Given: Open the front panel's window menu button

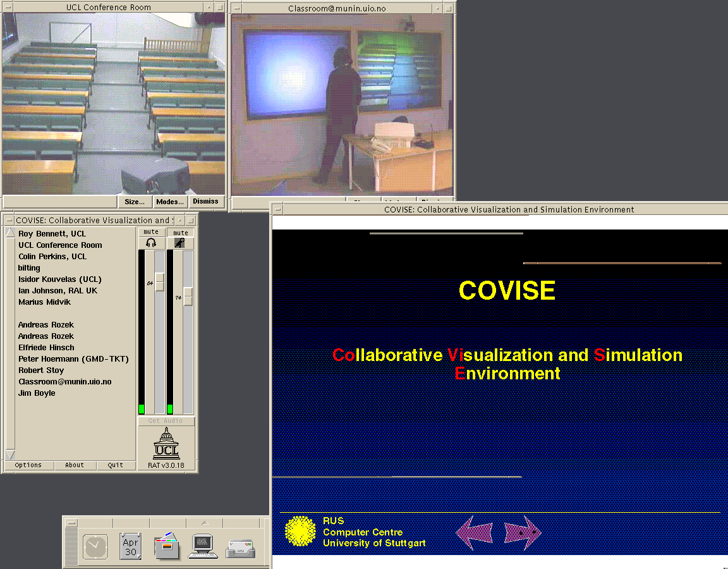Looking at the screenshot, I should (71, 523).
